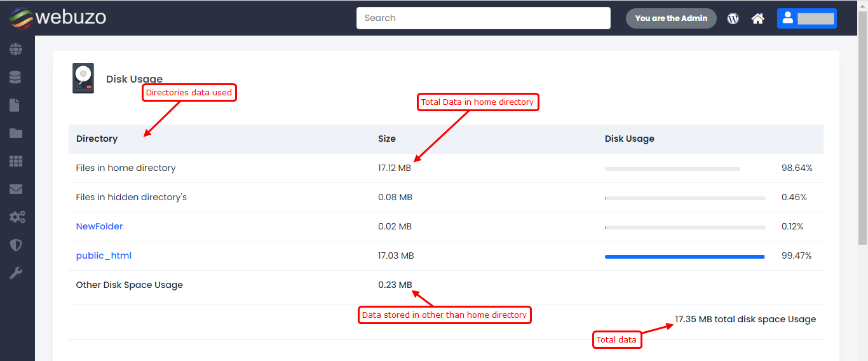The width and height of the screenshot is (868, 361).
Task: Click the top Search field
Action: pyautogui.click(x=483, y=18)
